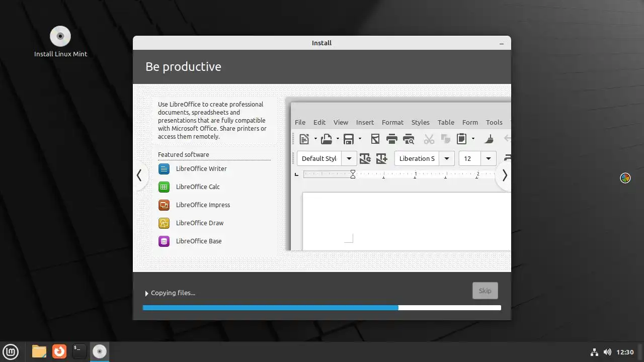This screenshot has width=644, height=362.
Task: Go to next slide with right arrow
Action: [504, 175]
